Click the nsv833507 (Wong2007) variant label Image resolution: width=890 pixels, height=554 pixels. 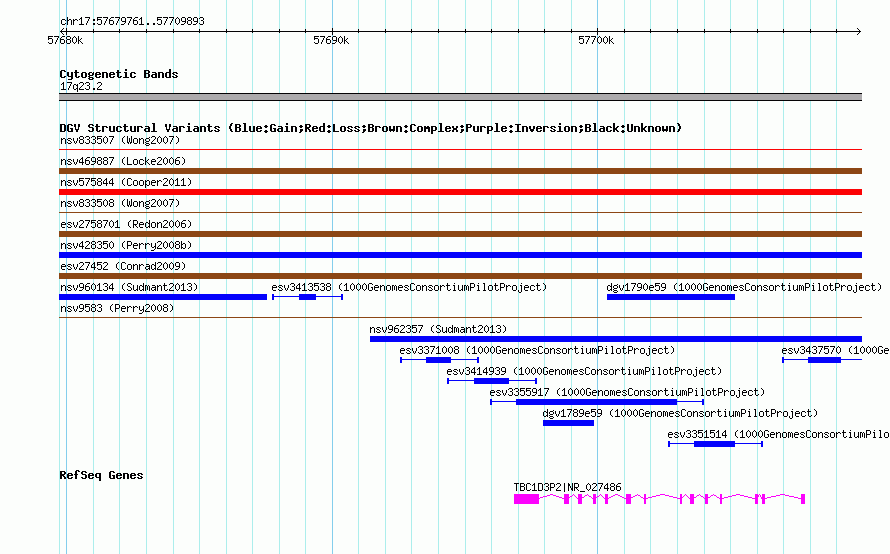pyautogui.click(x=120, y=140)
